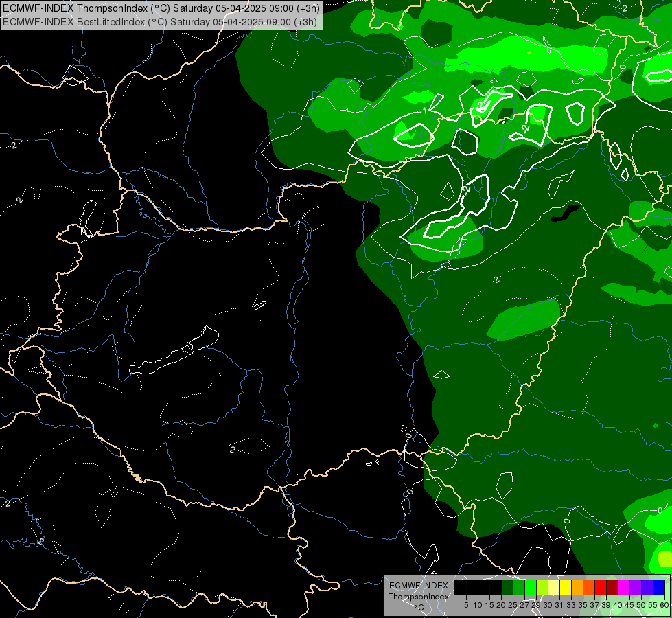Image resolution: width=672 pixels, height=618 pixels.
Task: Click the ThompsonIndex title text line
Action: click(x=161, y=8)
